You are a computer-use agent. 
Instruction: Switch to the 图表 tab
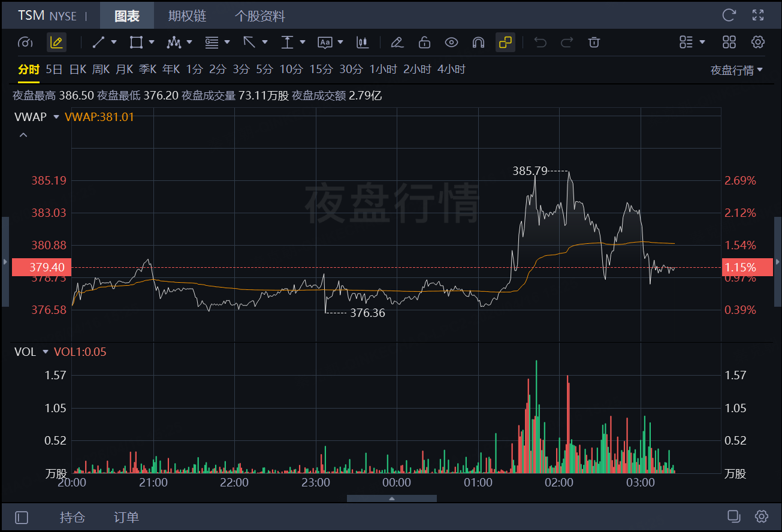(x=127, y=16)
